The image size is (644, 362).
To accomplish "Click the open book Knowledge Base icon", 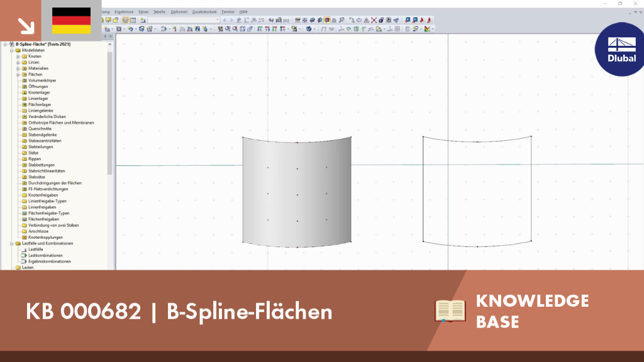I will (450, 310).
